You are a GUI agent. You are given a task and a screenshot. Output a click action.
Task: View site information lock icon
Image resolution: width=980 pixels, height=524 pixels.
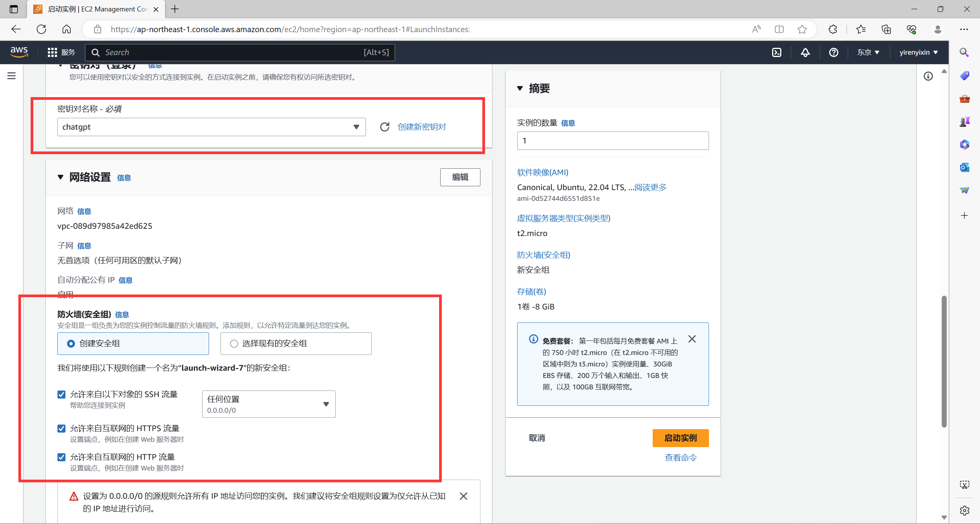point(97,29)
